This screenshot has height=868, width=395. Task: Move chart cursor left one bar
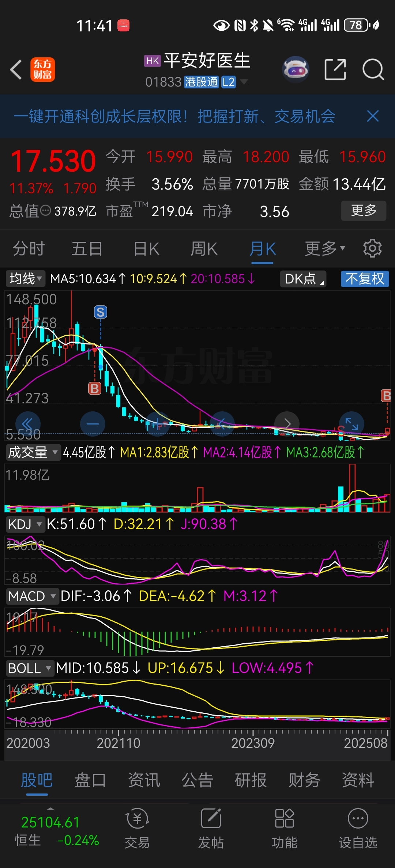222,424
